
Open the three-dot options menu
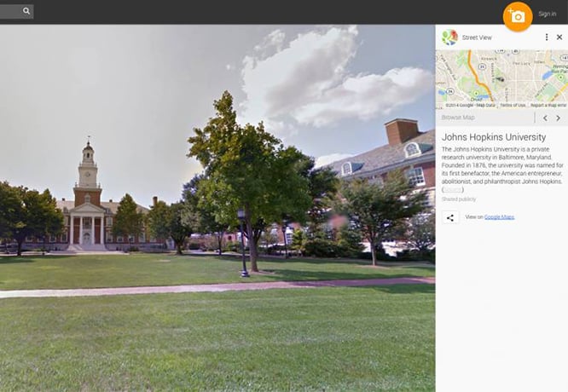click(547, 37)
